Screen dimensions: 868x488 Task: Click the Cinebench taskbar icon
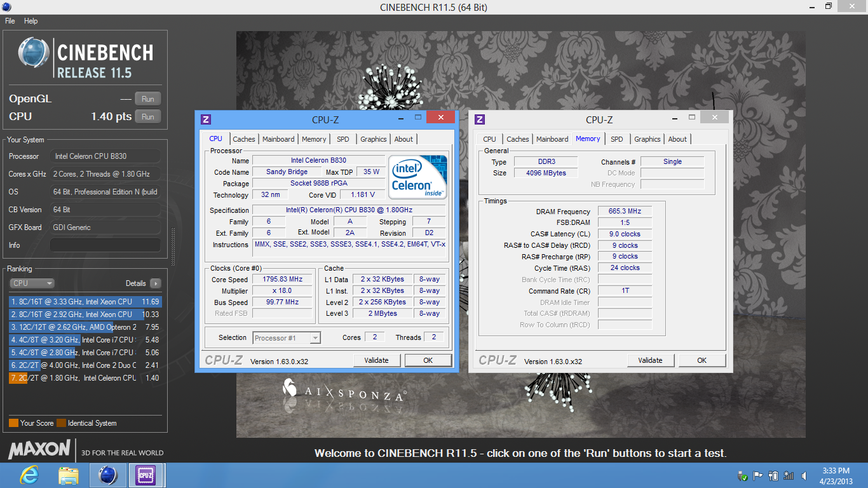[107, 475]
